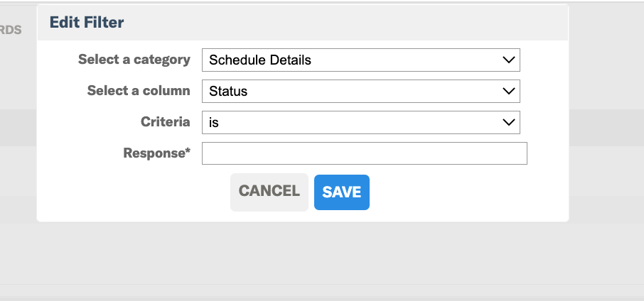Click the chevron arrow on the Status dropdown
The image size is (644, 301).
click(x=508, y=91)
